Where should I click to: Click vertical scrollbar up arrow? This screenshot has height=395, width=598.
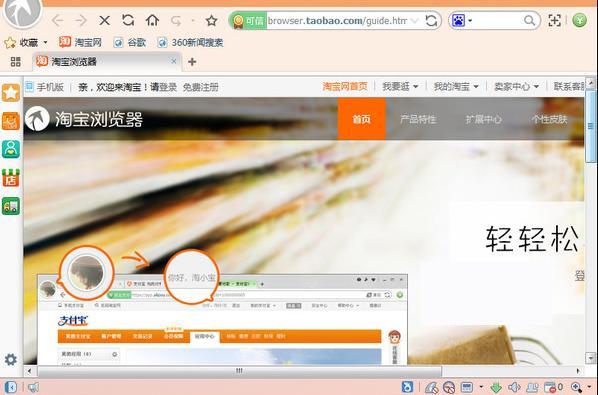[x=590, y=82]
